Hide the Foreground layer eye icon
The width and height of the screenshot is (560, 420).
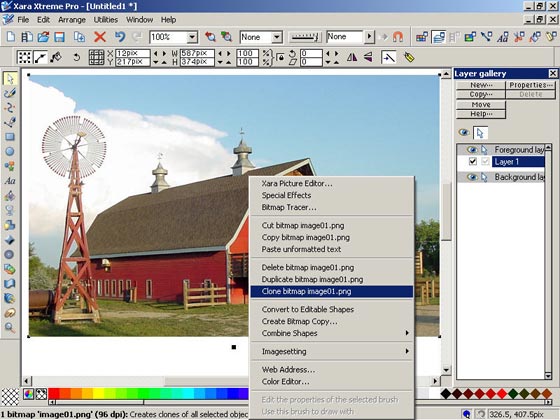point(472,149)
